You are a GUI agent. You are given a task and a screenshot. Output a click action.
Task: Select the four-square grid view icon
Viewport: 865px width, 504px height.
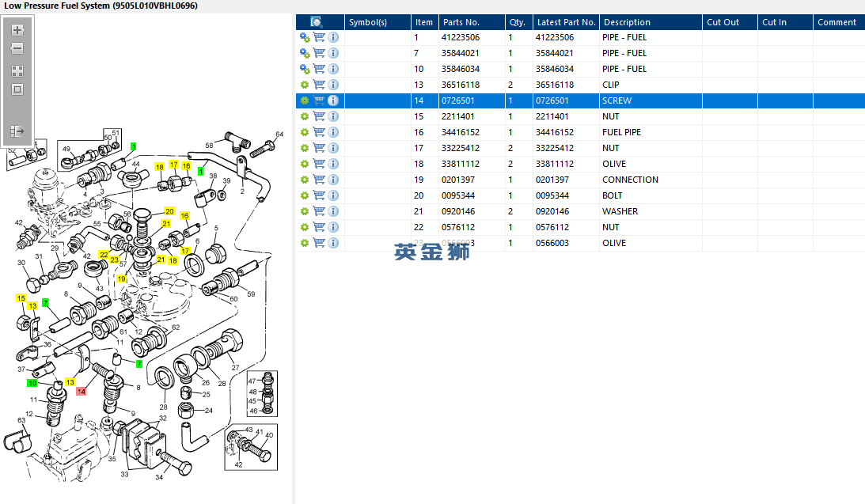click(17, 71)
